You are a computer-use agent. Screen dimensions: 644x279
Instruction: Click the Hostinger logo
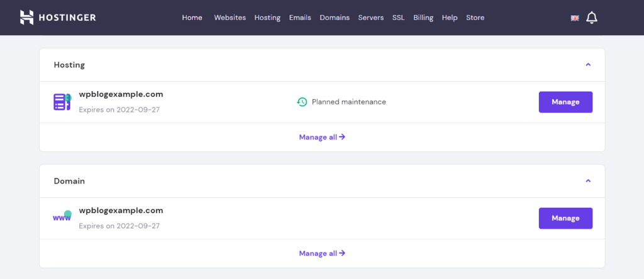[x=58, y=17]
